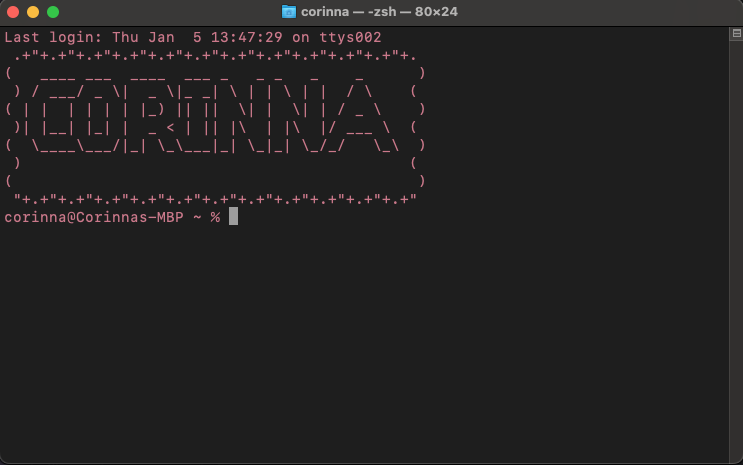Viewport: 743px width, 465px height.
Task: Click the "13:47:29" timestamp in login line
Action: coord(242,37)
